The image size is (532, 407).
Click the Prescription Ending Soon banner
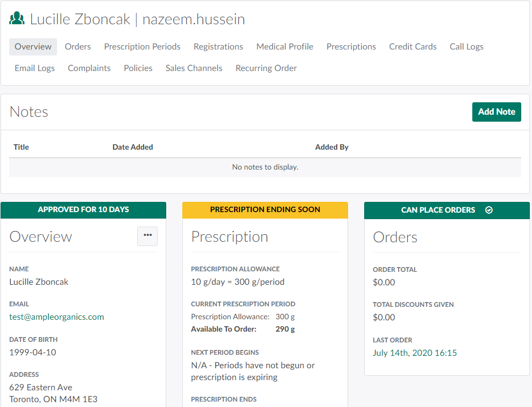265,210
